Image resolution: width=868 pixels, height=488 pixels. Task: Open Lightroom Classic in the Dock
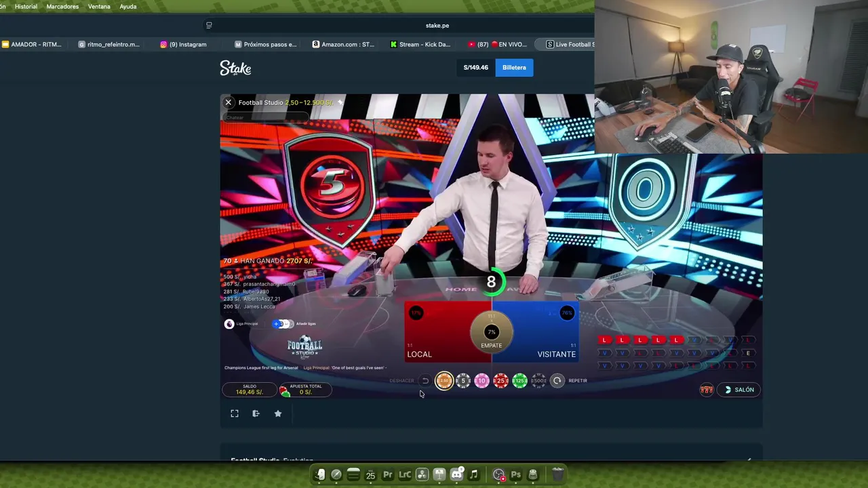point(405,475)
